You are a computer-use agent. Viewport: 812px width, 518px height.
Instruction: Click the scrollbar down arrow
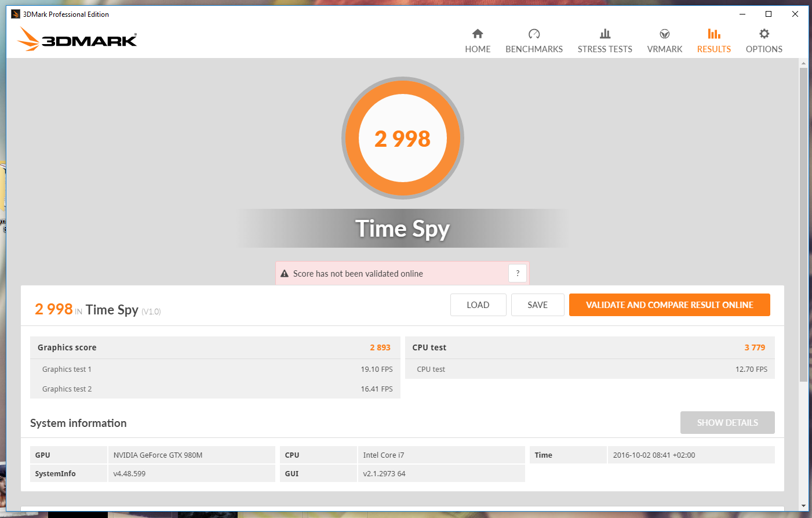pos(803,506)
